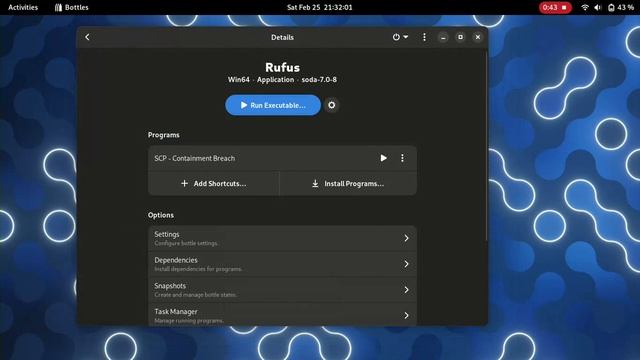
Task: Minimize the Details window
Action: pyautogui.click(x=443, y=37)
